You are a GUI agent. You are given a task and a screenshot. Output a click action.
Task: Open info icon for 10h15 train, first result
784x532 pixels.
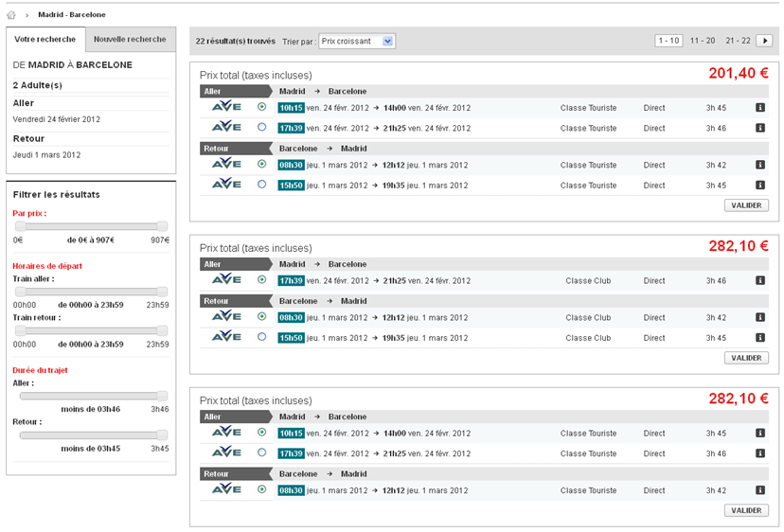pos(759,108)
